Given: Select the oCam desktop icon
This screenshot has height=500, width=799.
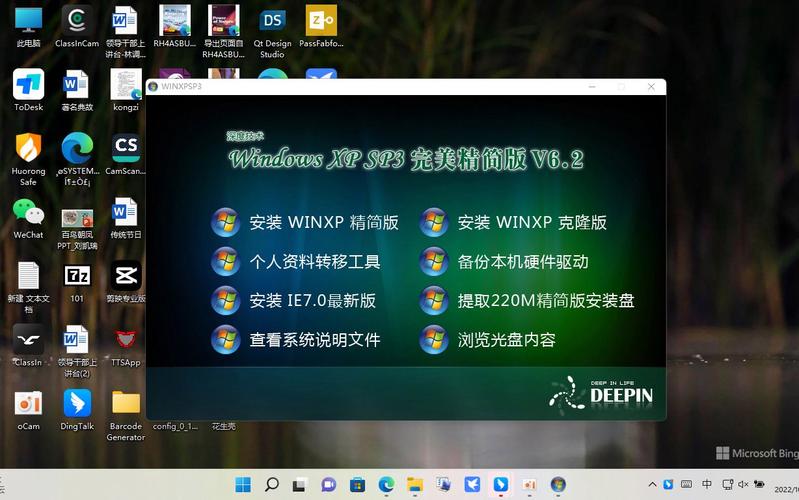Looking at the screenshot, I should pos(29,409).
